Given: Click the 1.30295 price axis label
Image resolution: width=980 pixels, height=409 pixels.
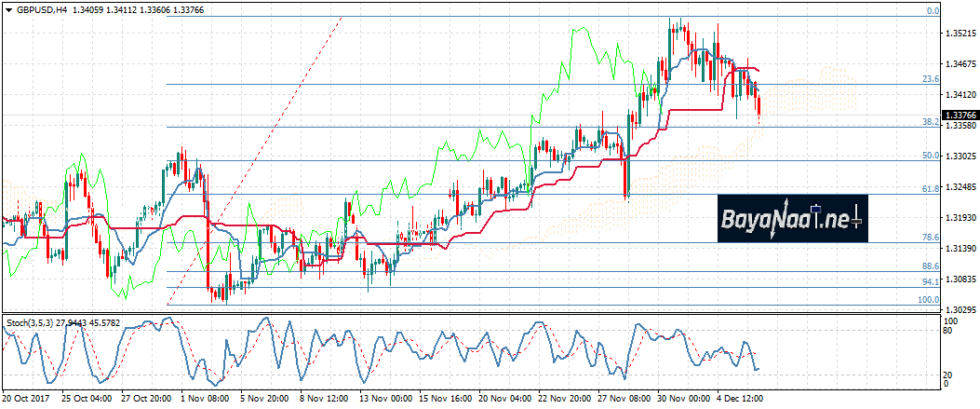Looking at the screenshot, I should tap(960, 310).
